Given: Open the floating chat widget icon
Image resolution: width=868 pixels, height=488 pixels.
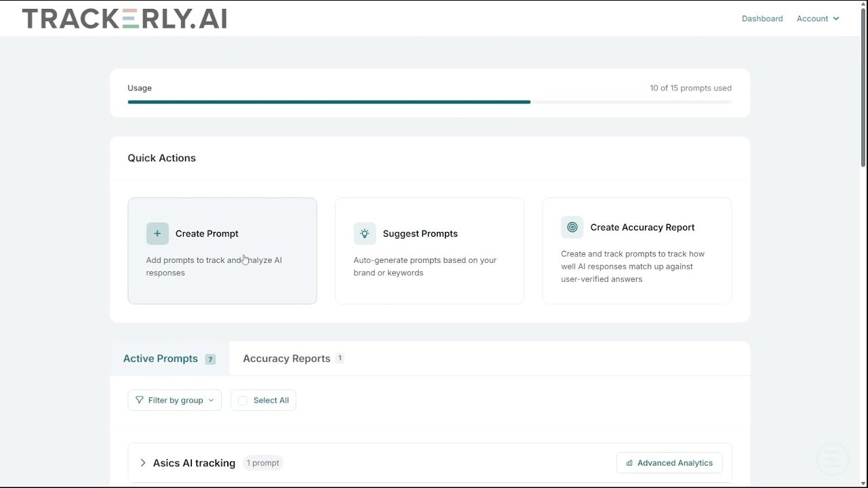Looking at the screenshot, I should click(833, 460).
